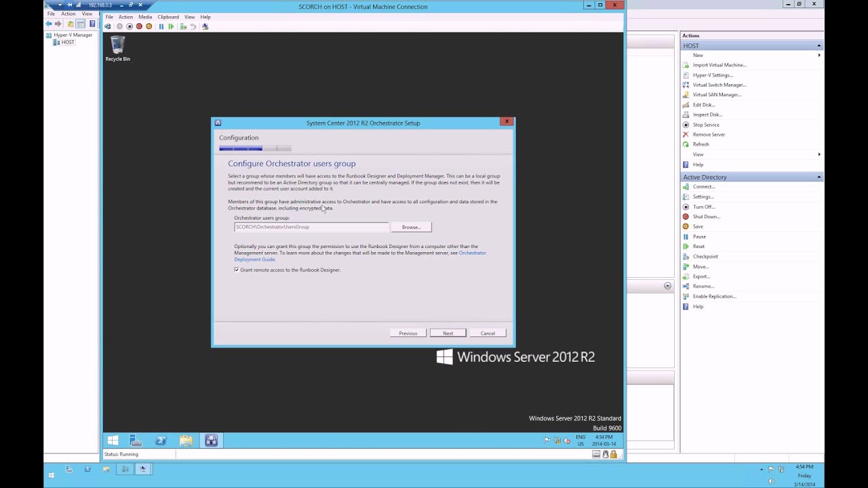The image size is (868, 488).
Task: Click the Orchestrator users group text field
Action: 311,227
